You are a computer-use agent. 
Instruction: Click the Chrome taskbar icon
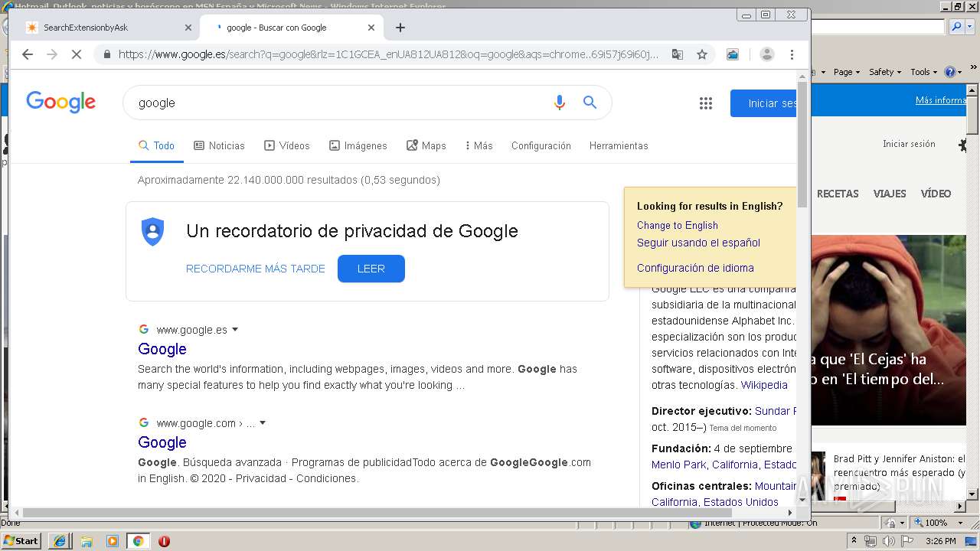pyautogui.click(x=138, y=541)
